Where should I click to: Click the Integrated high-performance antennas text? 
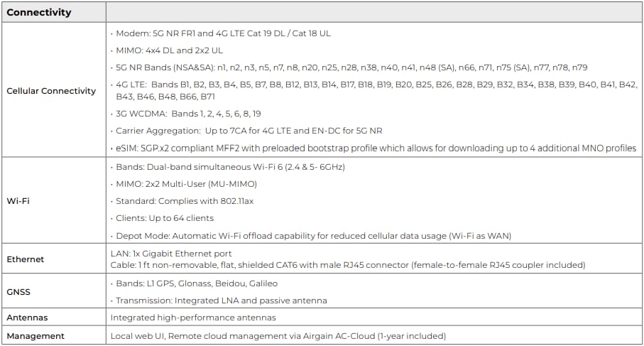tap(193, 318)
